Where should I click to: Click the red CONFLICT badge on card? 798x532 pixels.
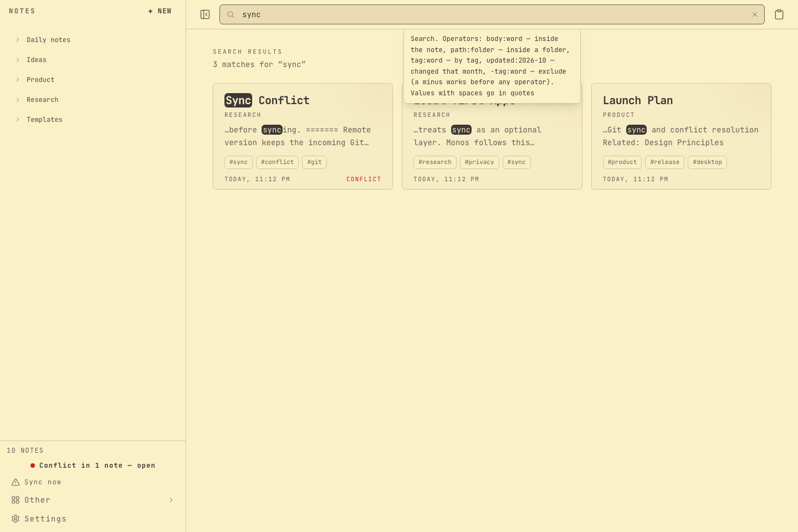click(x=364, y=180)
